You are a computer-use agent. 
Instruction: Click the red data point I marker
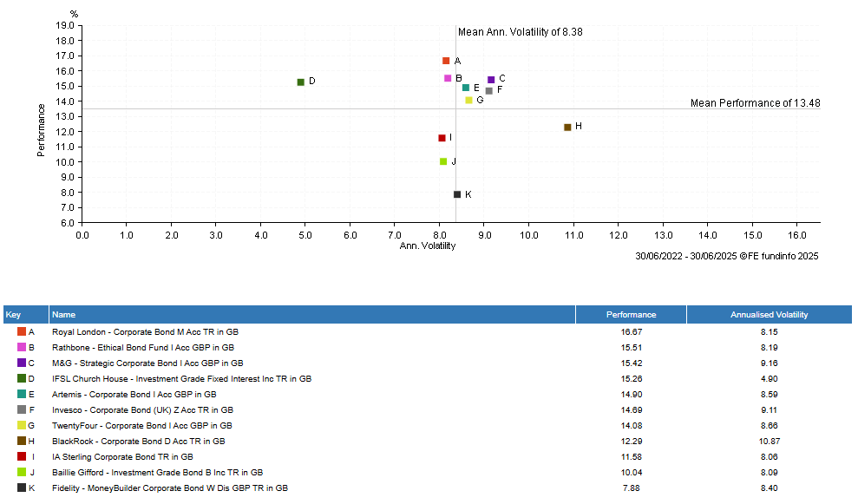[442, 138]
